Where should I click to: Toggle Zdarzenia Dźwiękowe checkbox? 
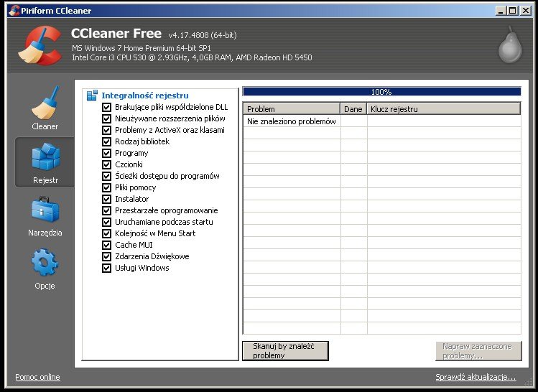(x=107, y=256)
